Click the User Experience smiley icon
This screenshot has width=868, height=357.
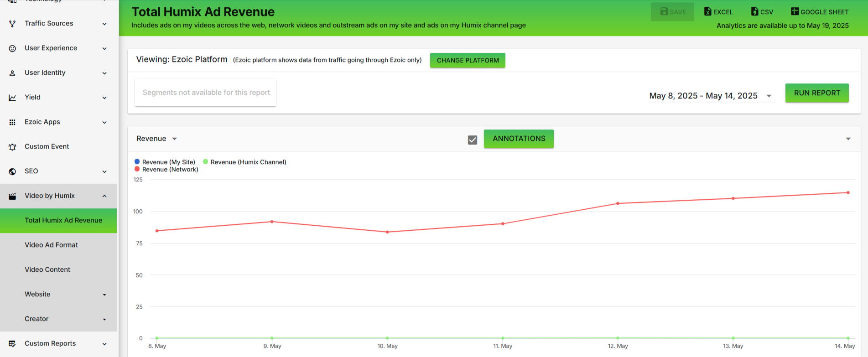coord(12,48)
